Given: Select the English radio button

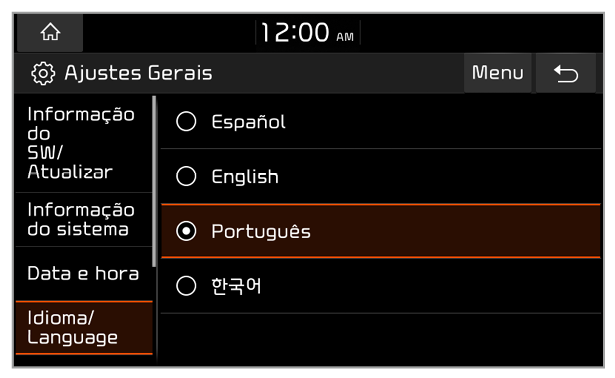Looking at the screenshot, I should [186, 176].
